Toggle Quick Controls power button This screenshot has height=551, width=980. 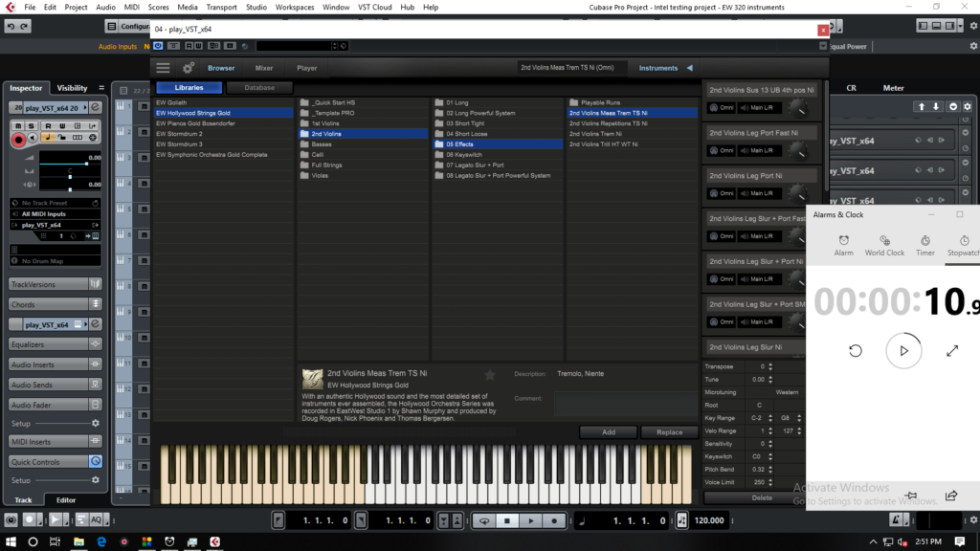tap(96, 462)
